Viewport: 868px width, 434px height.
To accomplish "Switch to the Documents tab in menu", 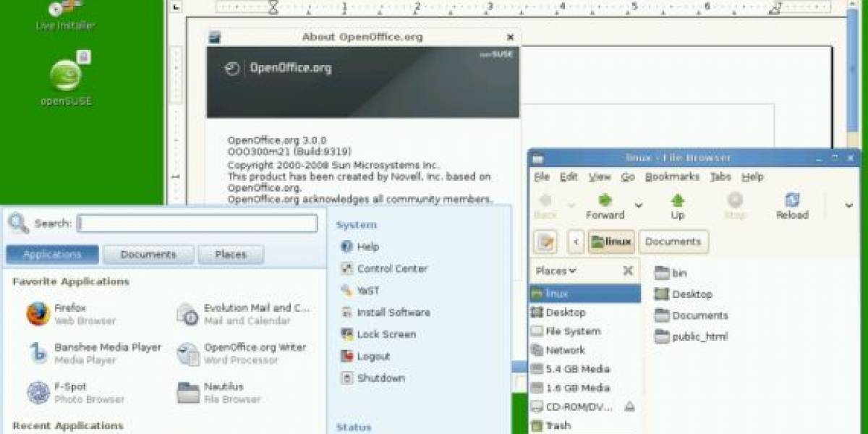I will coord(148,255).
